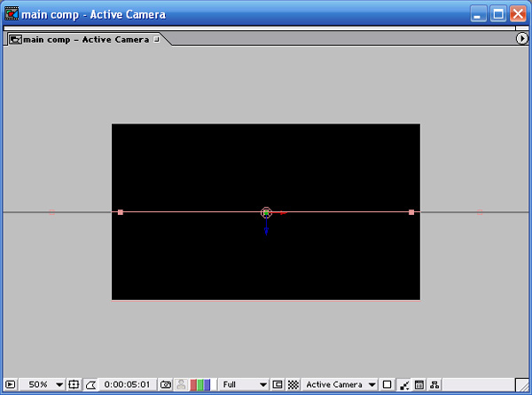This screenshot has height=395, width=532.
Task: Toggle pixel aspect ratio correction icon
Action: 387,385
